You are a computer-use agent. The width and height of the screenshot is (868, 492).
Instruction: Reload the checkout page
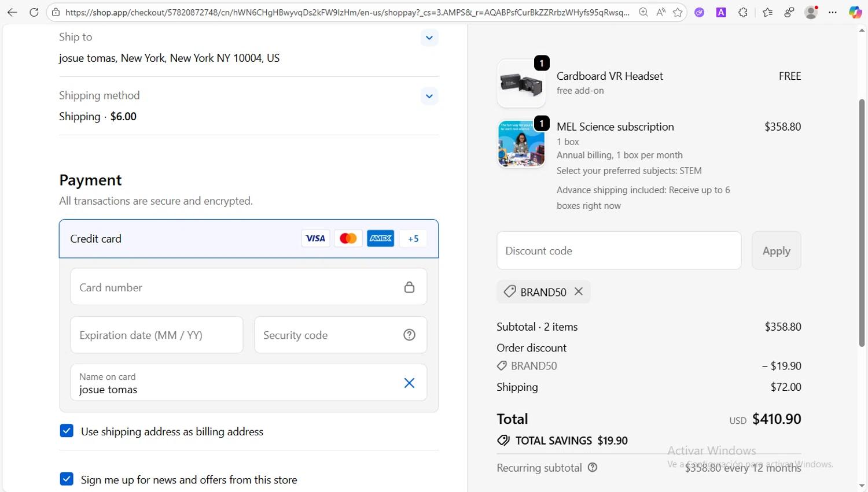34,12
